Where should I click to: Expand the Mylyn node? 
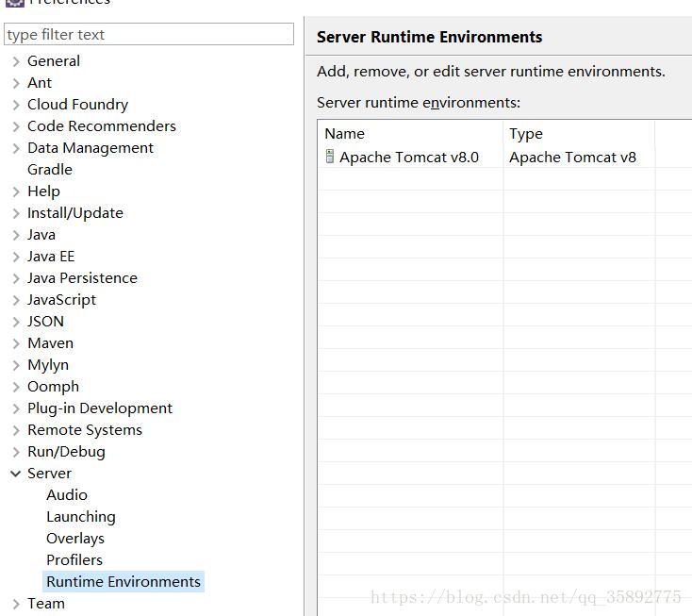coord(16,365)
